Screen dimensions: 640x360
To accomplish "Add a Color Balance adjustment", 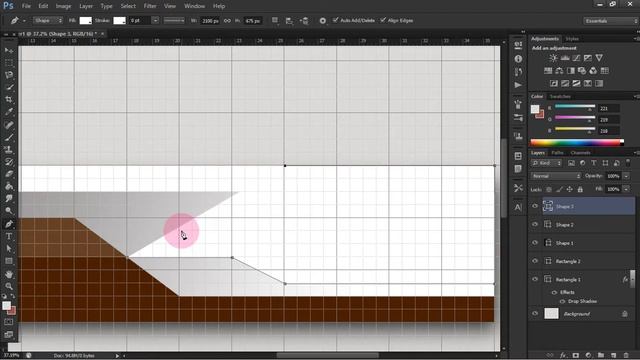I will click(559, 71).
